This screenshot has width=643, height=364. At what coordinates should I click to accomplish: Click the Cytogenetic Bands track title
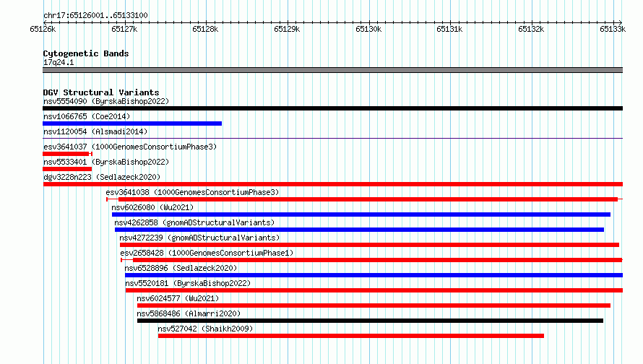point(86,53)
